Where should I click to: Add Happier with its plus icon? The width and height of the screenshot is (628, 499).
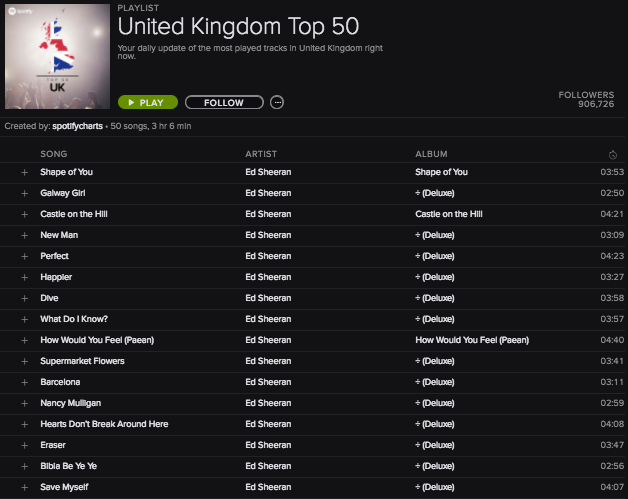click(24, 277)
